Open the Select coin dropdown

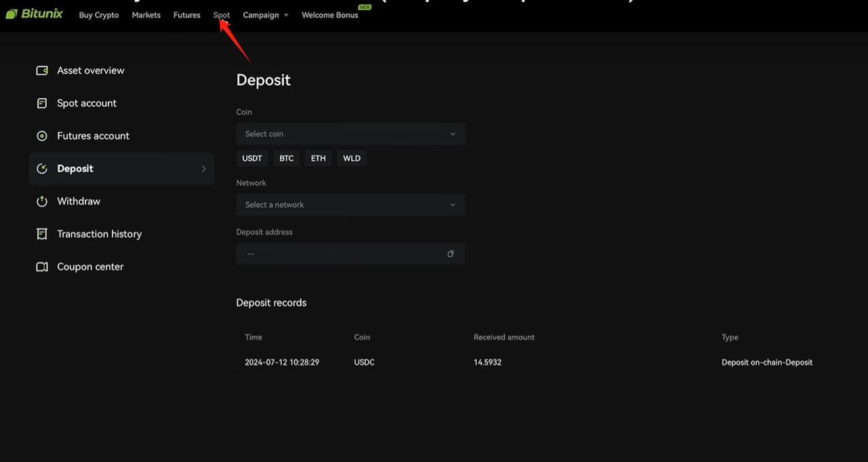click(x=350, y=134)
